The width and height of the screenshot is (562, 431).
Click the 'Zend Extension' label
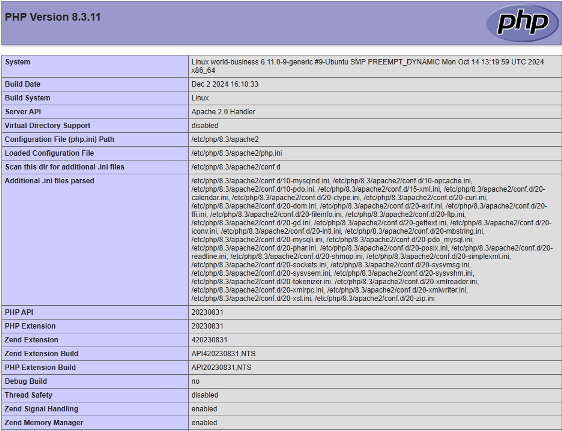[x=32, y=340]
